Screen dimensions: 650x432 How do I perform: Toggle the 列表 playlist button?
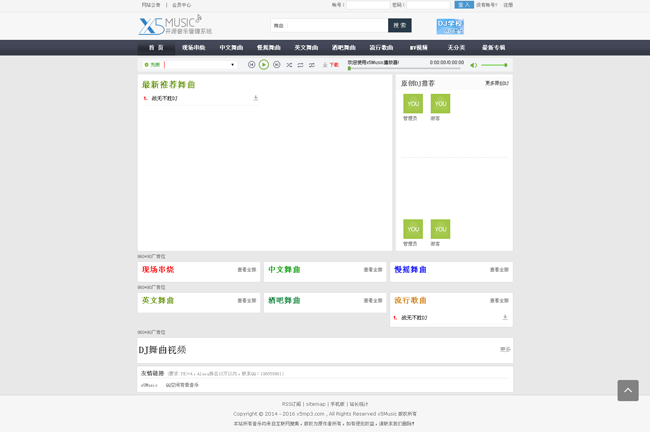pyautogui.click(x=152, y=65)
